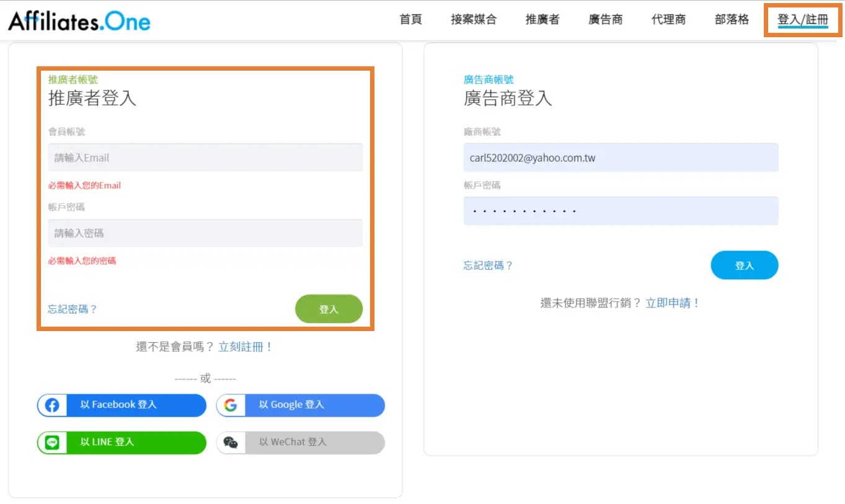Image resolution: width=845 pixels, height=504 pixels.
Task: Click the 會員帳號 field label
Action: (66, 131)
